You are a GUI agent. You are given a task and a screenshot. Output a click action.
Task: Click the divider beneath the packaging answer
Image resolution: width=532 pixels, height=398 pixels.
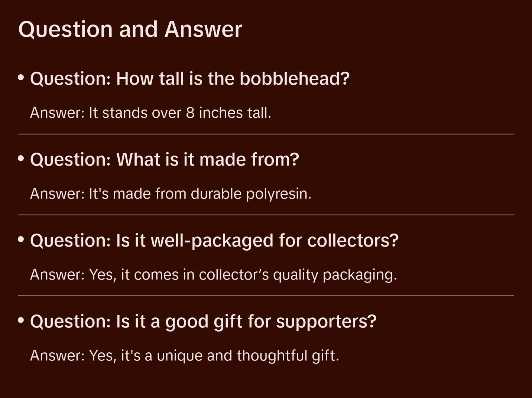pyautogui.click(x=266, y=296)
